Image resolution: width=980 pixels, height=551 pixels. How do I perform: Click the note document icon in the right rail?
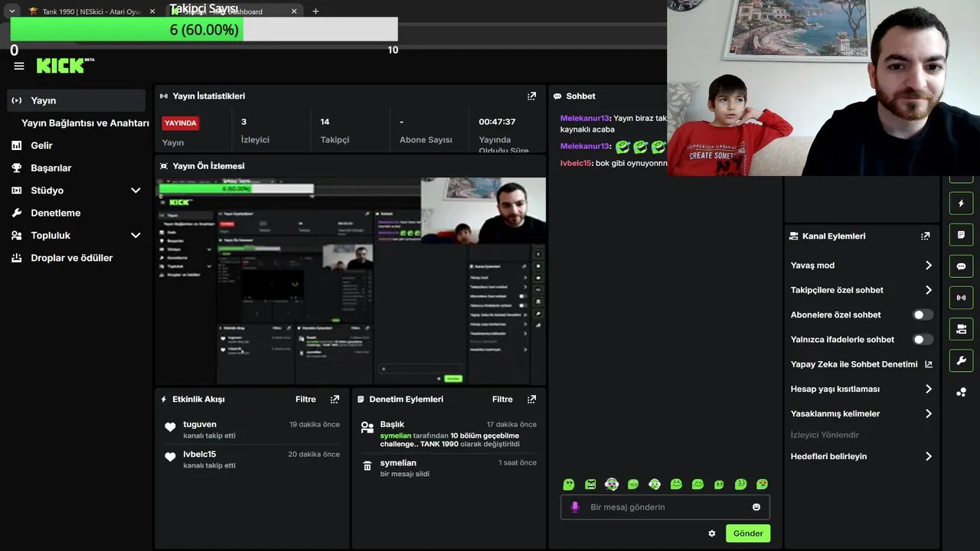(x=961, y=235)
